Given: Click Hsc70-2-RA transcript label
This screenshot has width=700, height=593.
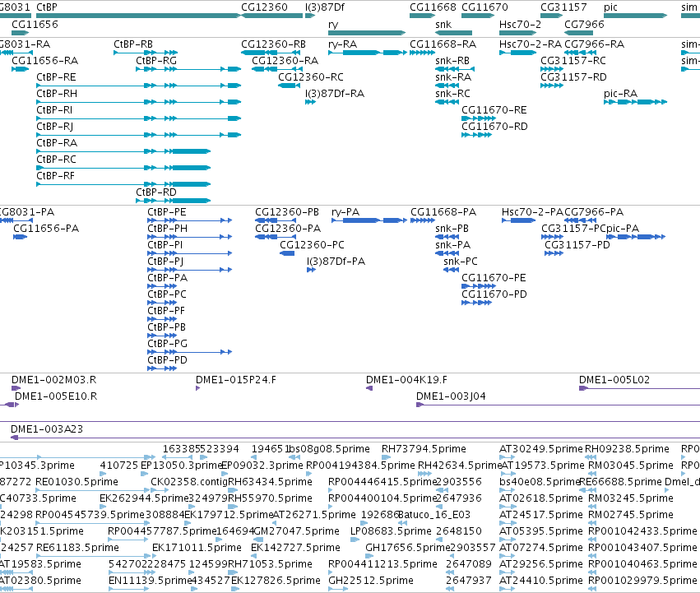Looking at the screenshot, I should pos(531,44).
